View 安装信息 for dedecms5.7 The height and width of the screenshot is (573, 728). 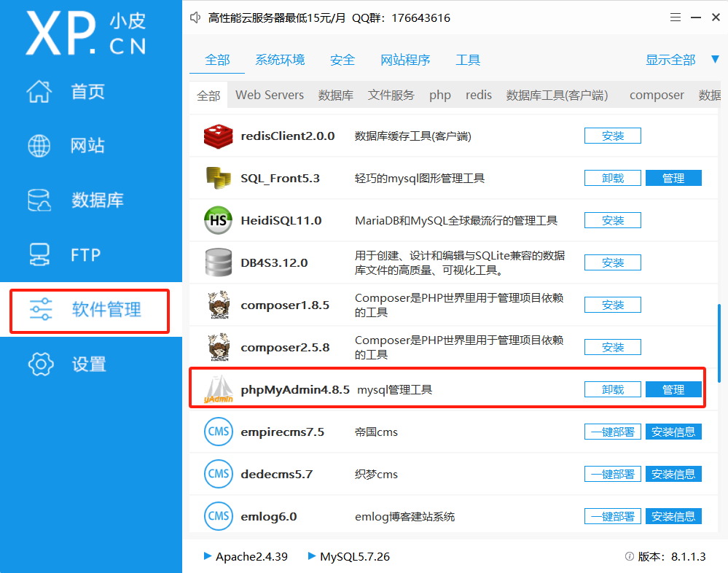pos(673,474)
